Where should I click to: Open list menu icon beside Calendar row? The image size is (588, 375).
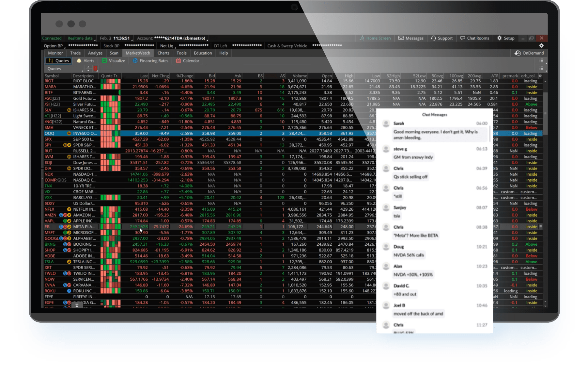pyautogui.click(x=541, y=61)
